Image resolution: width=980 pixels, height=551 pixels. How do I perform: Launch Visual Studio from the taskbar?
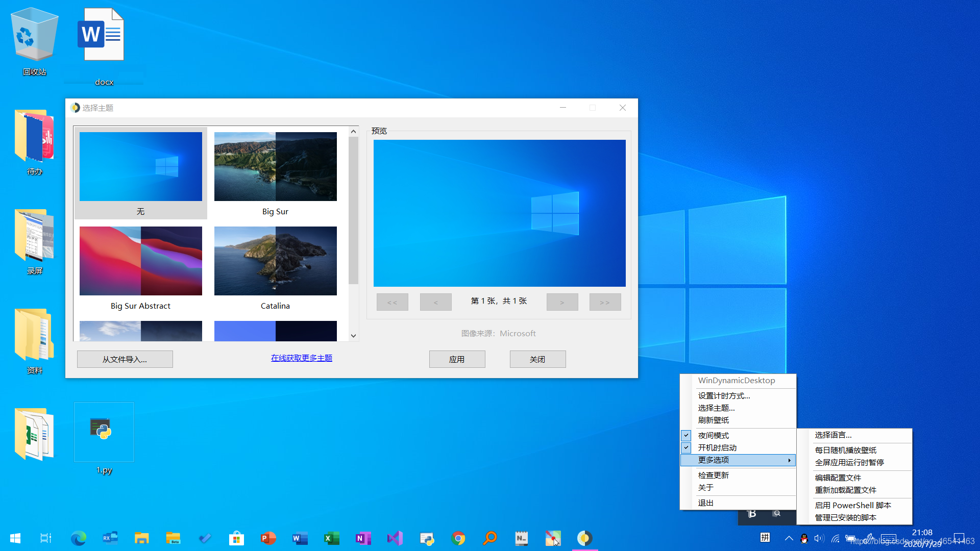pyautogui.click(x=395, y=538)
